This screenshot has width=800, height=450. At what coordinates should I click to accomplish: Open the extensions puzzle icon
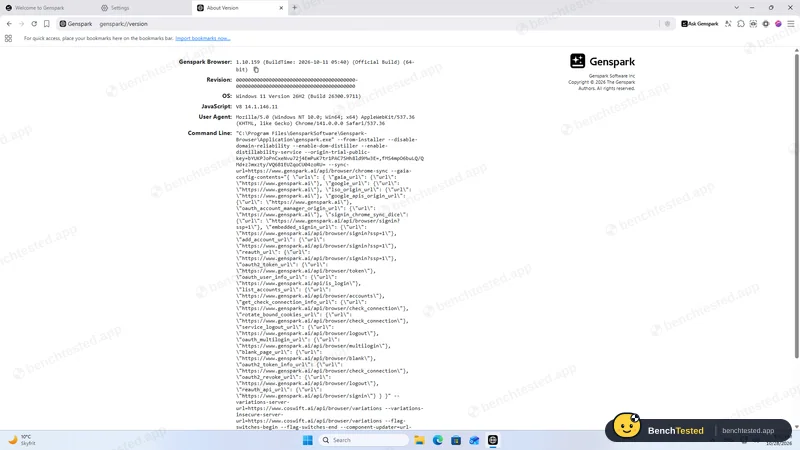click(741, 24)
